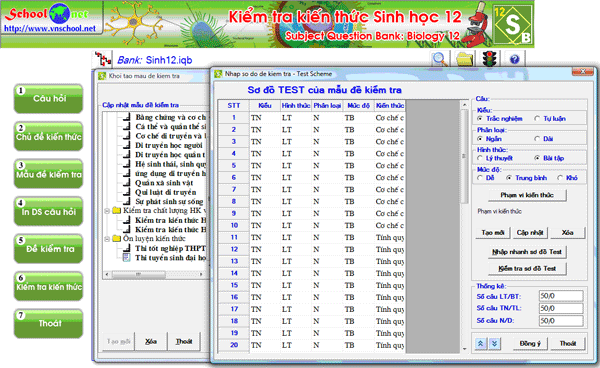Click the 12 SB biology logo

coord(513,24)
